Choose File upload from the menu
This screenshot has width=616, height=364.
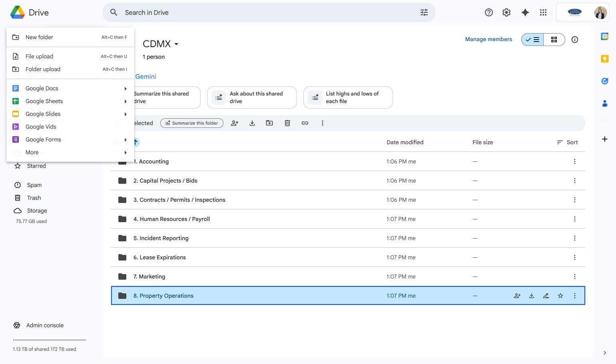click(x=70, y=56)
